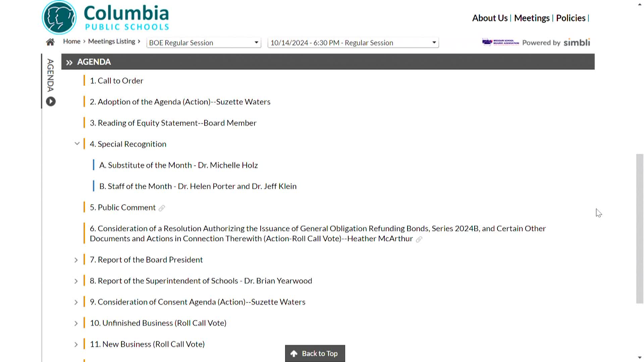Screen dimensions: 644x362
Task: Click the double-chevron icon in AGENDA header
Action: tap(69, 62)
